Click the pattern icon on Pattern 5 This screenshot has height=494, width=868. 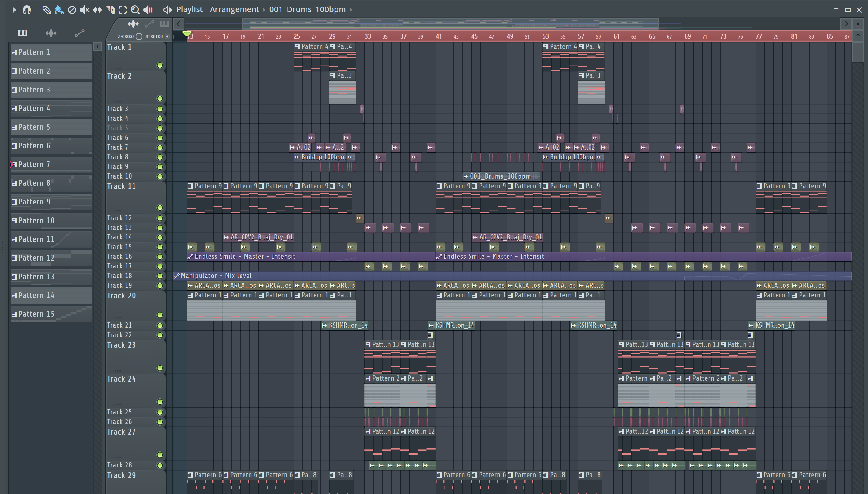click(14, 127)
